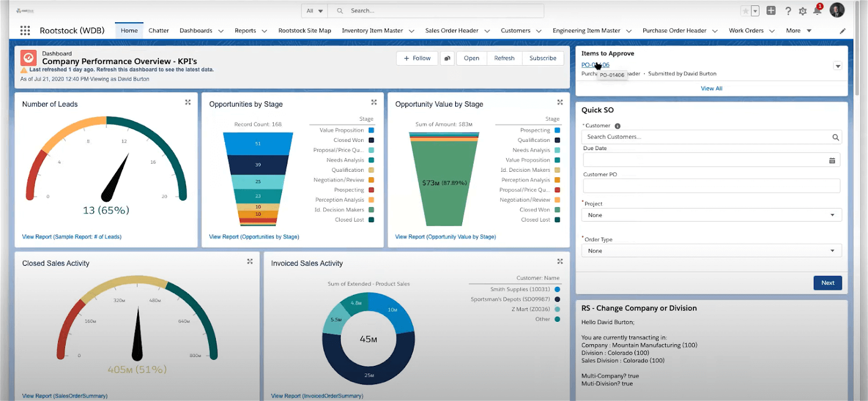This screenshot has height=401, width=868.
Task: Open the Chatter tab
Action: click(159, 30)
